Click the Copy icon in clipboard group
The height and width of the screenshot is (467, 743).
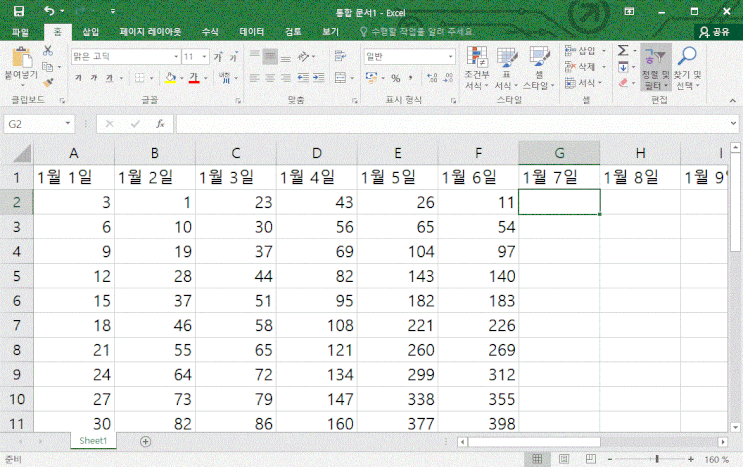47,67
